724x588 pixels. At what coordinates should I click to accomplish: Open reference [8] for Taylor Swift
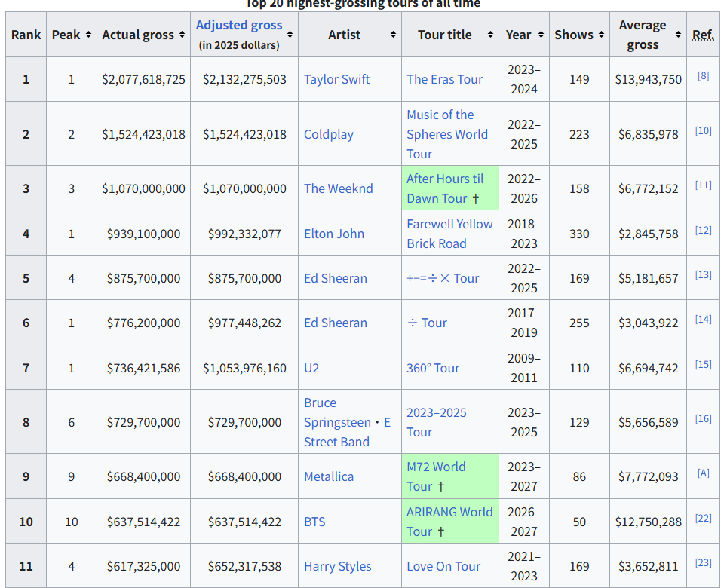click(x=703, y=75)
